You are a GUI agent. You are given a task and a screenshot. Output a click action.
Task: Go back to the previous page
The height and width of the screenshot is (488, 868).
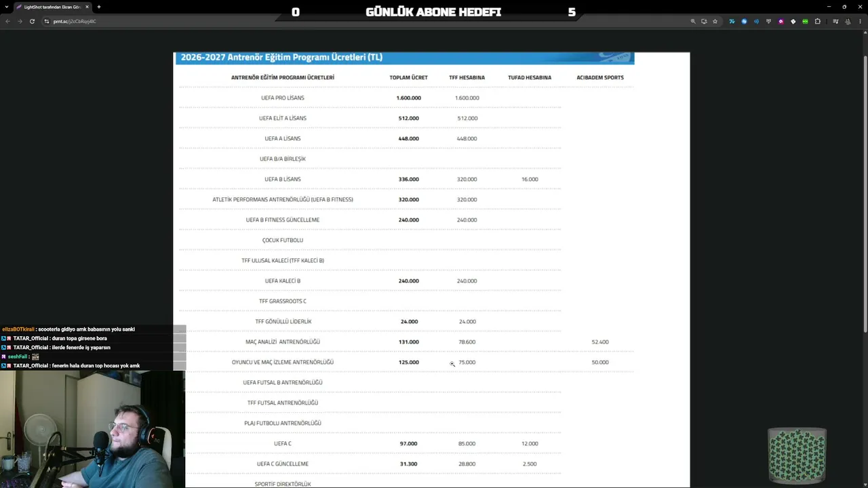click(8, 21)
